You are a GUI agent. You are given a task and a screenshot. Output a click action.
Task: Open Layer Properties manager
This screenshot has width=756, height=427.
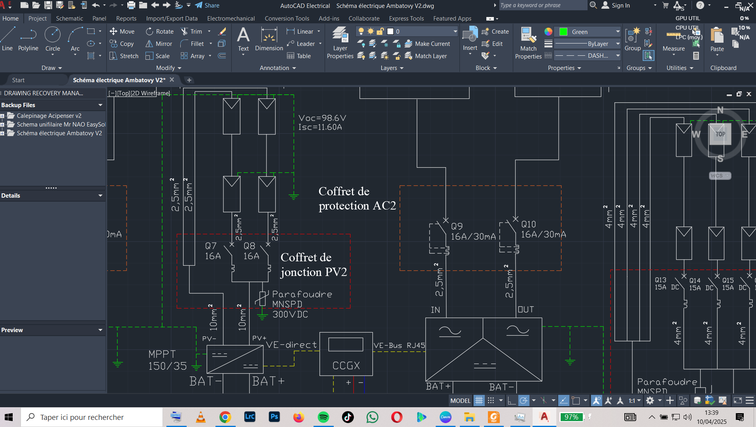coord(340,40)
